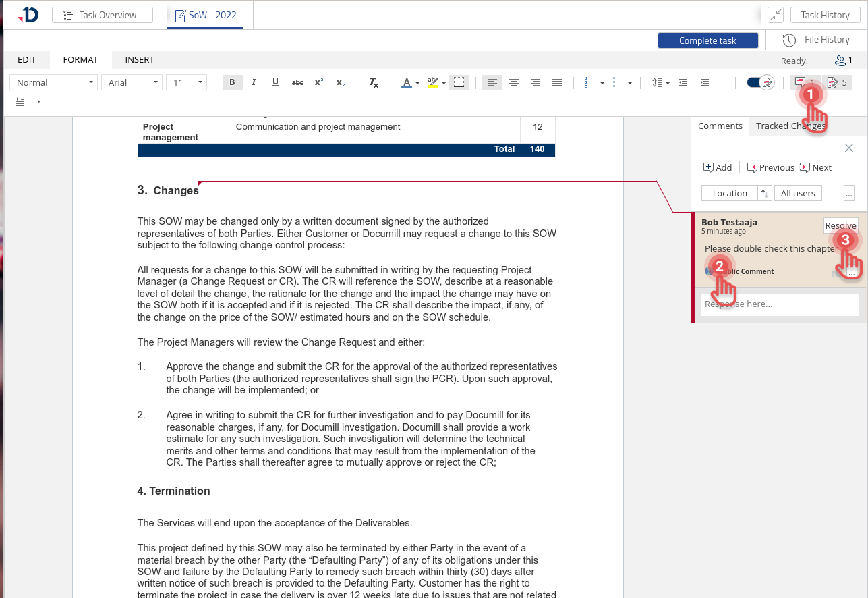Expand the font size dropdown
Viewport: 868px width, 598px height.
click(187, 82)
